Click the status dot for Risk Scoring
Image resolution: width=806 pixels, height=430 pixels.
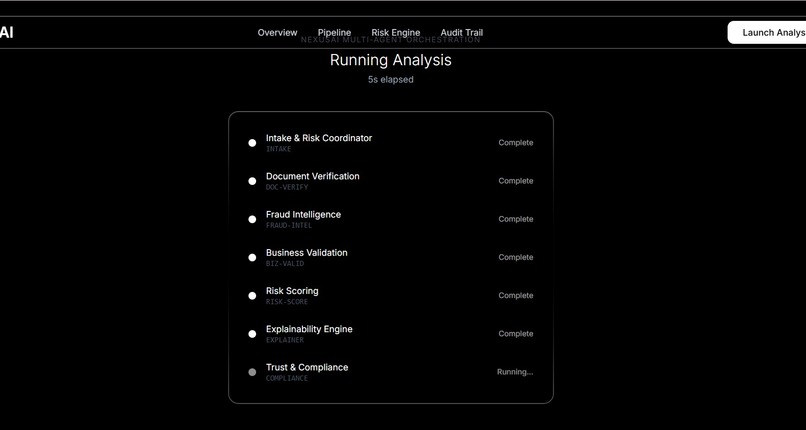[252, 295]
